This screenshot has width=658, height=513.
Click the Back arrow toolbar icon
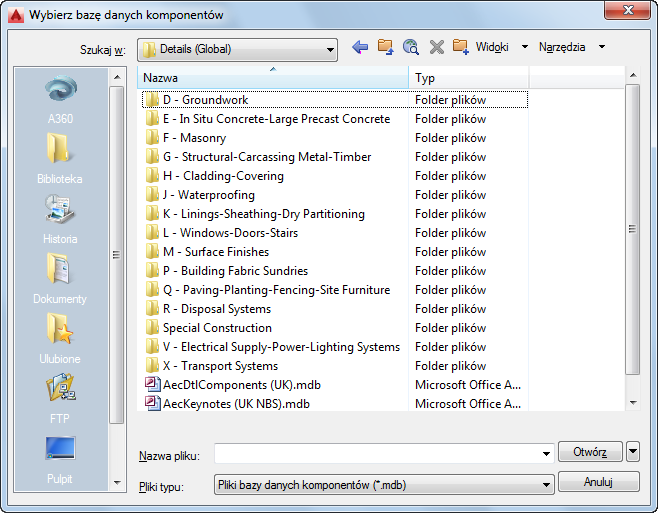point(360,47)
